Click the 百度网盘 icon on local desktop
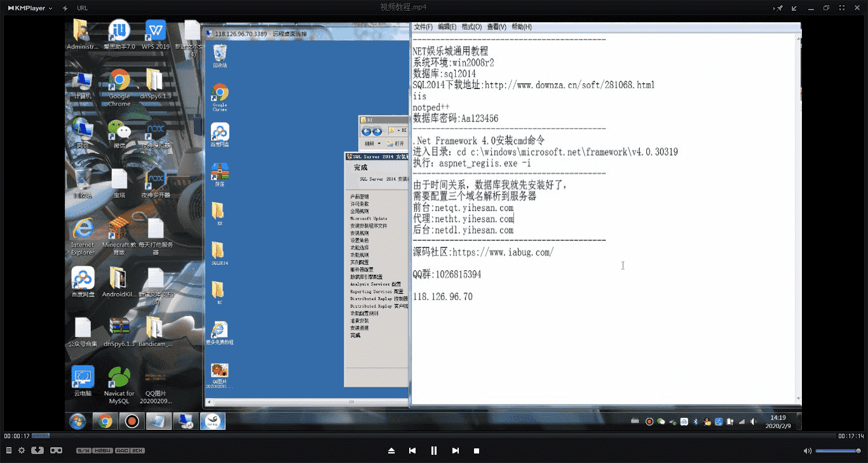The width and height of the screenshot is (868, 463). [83, 282]
